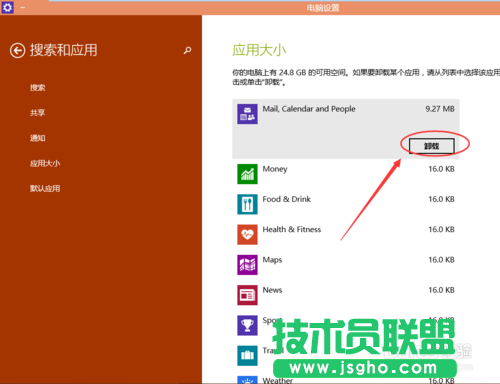This screenshot has height=384, width=500.
Task: Click the settings gear icon in title bar
Action: point(7,7)
